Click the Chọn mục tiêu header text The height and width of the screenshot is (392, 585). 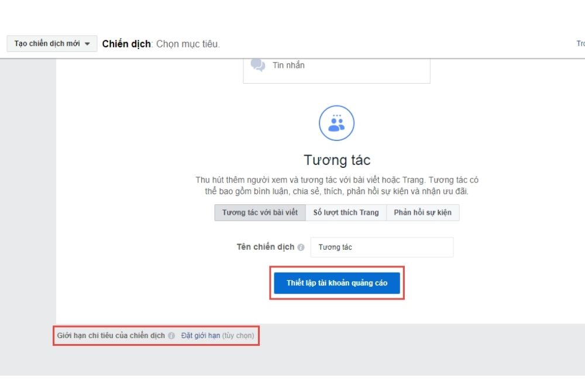click(188, 44)
